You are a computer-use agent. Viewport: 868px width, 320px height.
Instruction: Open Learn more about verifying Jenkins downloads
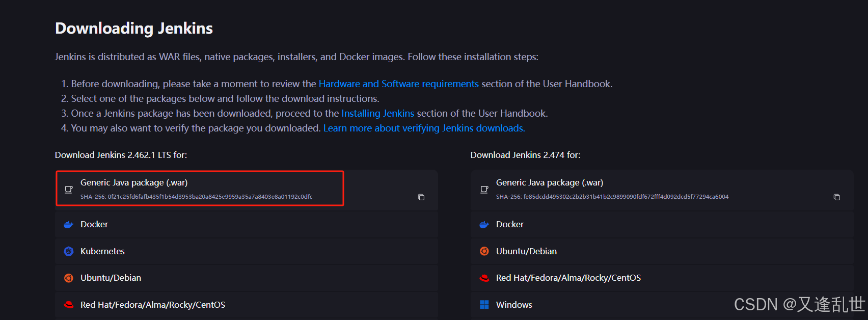click(x=424, y=128)
